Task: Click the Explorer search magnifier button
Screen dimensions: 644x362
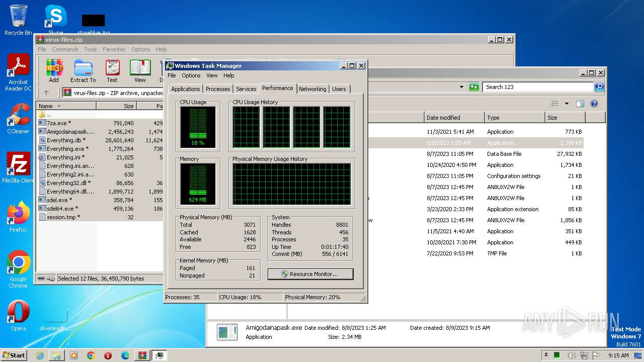Action: click(599, 87)
